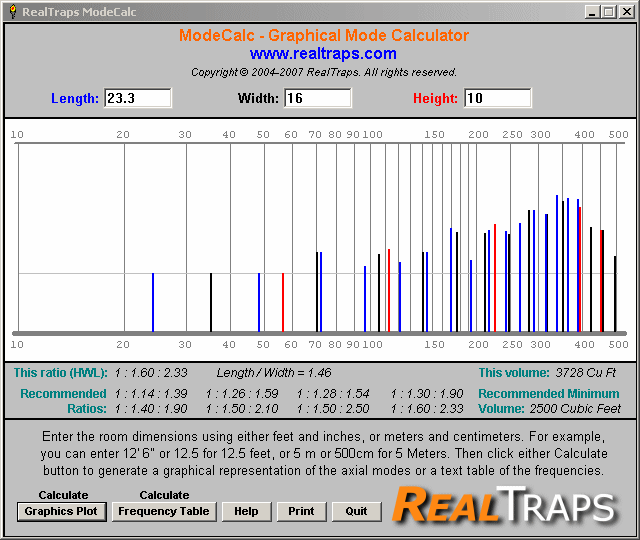The width and height of the screenshot is (640, 540).
Task: Quit the application with Quit button
Action: (x=356, y=511)
